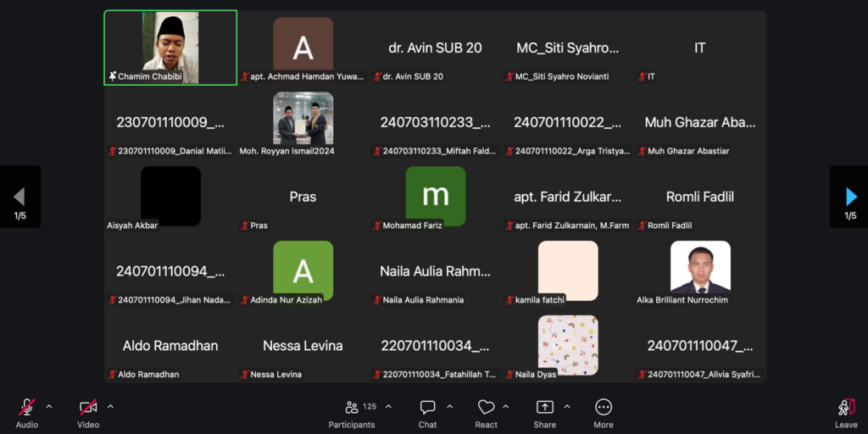This screenshot has width=868, height=434.
Task: Toggle the muted Audio microphone
Action: [26, 408]
